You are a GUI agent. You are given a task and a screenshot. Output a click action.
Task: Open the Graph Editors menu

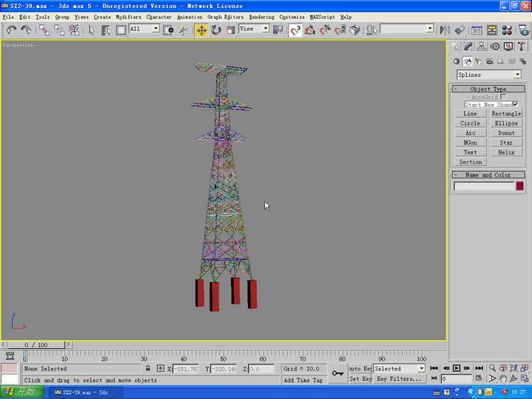[x=226, y=17]
